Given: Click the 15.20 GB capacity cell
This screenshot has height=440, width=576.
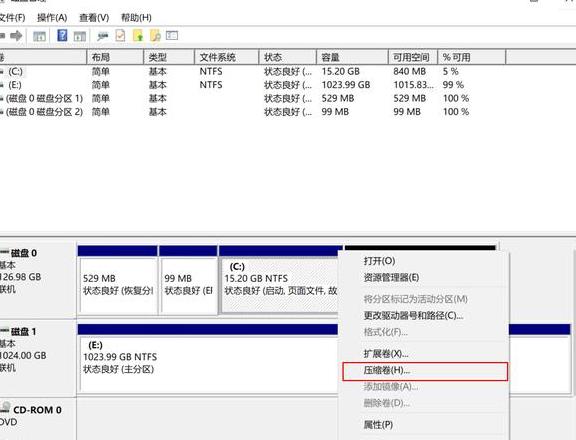Looking at the screenshot, I should [341, 71].
